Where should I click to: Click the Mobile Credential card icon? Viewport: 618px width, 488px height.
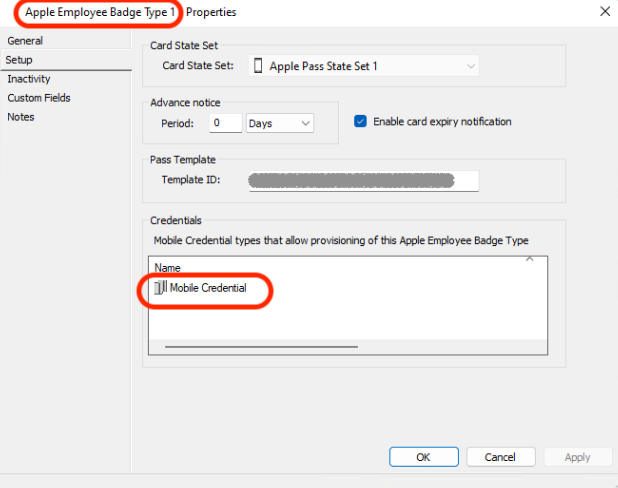[160, 287]
